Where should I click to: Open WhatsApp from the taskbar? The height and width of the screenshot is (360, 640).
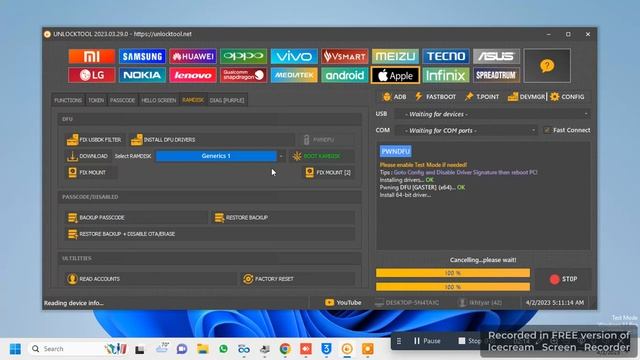(x=223, y=349)
